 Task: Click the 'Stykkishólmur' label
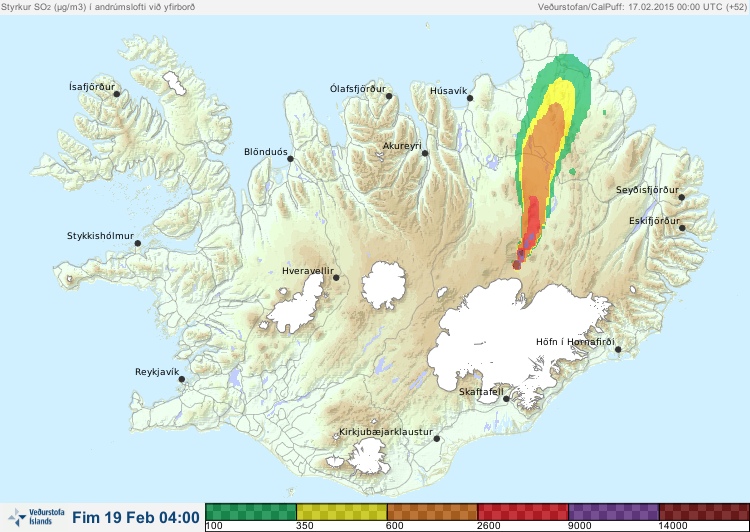[x=100, y=236]
